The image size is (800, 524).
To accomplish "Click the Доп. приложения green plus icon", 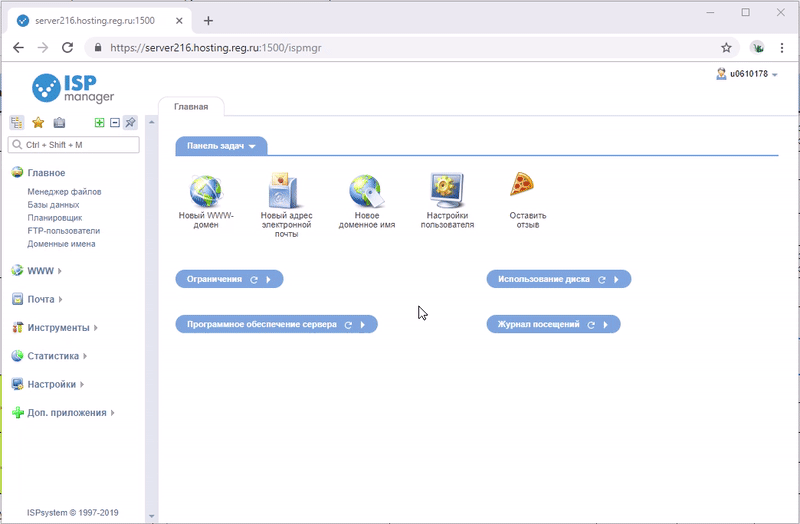I will 17,412.
